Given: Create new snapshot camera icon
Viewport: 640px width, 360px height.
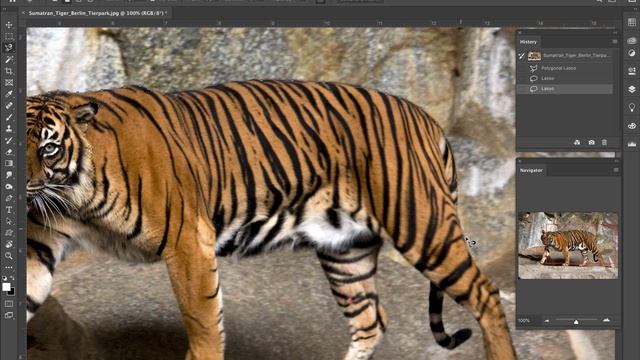Looking at the screenshot, I should pyautogui.click(x=591, y=142).
